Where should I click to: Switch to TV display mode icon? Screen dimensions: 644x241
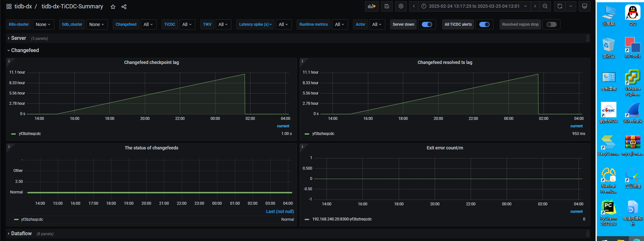click(x=585, y=6)
